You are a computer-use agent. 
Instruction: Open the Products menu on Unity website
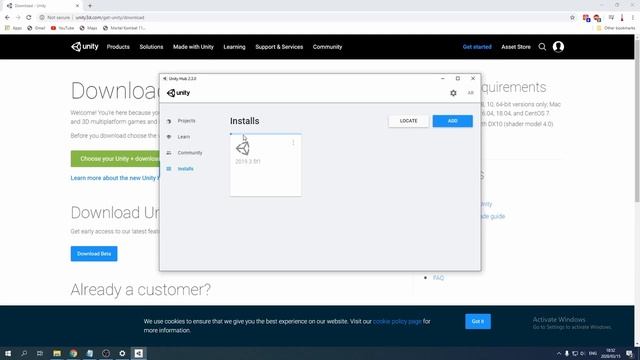click(118, 47)
